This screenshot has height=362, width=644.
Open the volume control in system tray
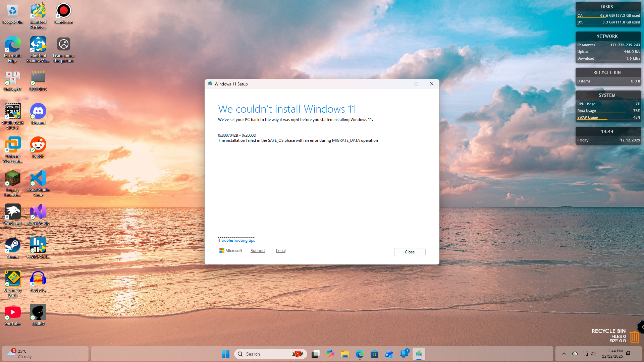click(594, 354)
